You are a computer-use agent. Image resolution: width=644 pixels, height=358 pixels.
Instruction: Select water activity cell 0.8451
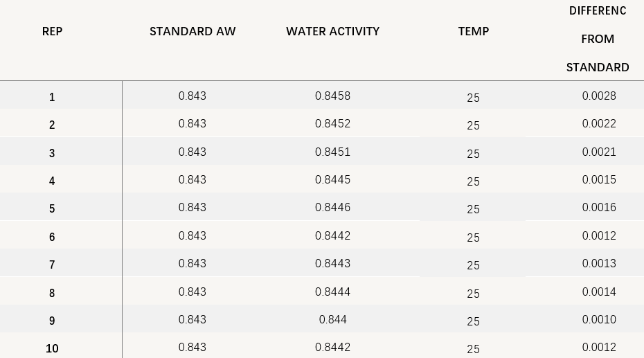332,152
